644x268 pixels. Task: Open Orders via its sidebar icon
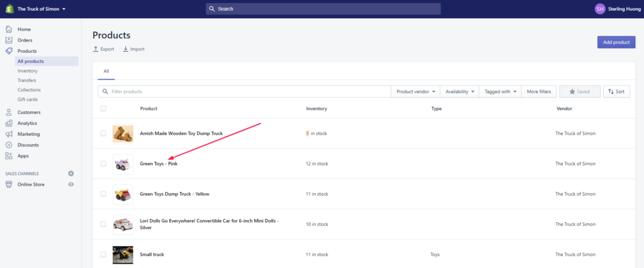pos(9,40)
